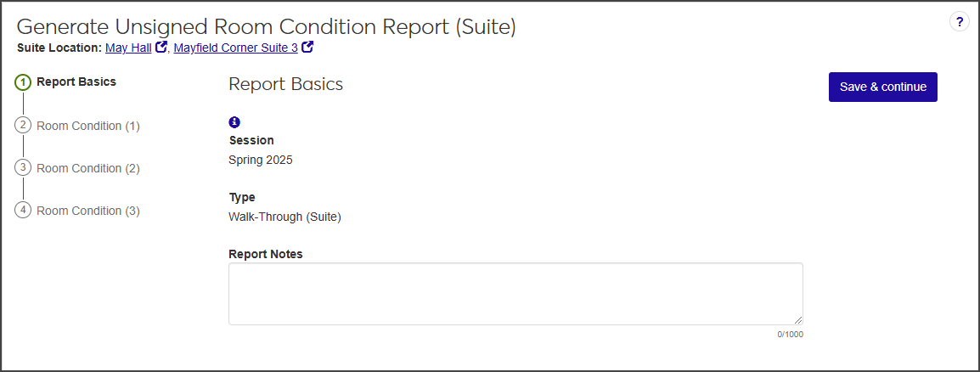Viewport: 980px width, 372px height.
Task: Open the help question mark icon
Action: [960, 22]
